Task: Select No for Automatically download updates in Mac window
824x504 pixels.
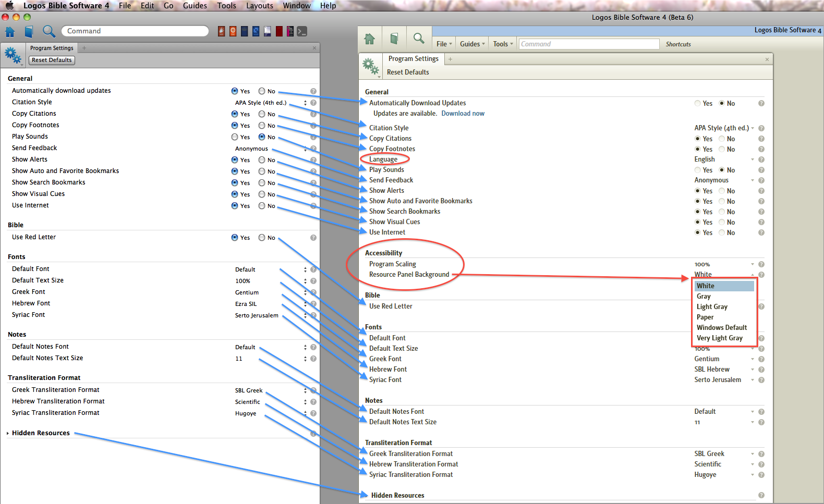Action: coord(262,91)
